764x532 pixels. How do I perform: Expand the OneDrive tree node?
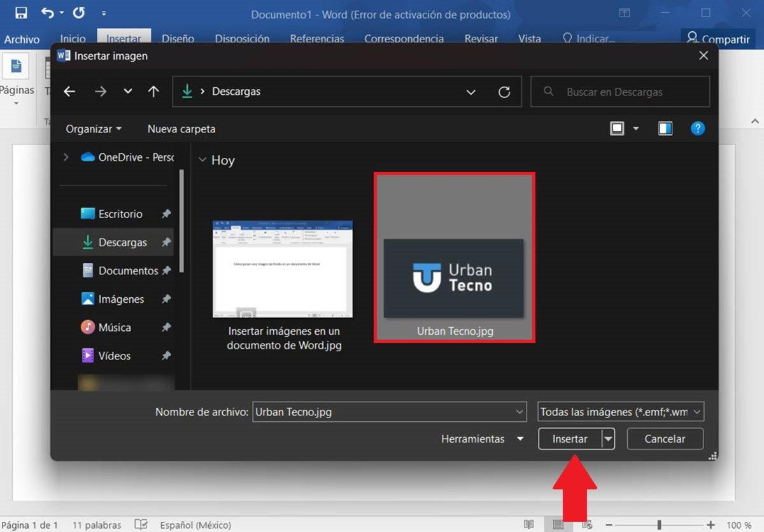[x=66, y=157]
